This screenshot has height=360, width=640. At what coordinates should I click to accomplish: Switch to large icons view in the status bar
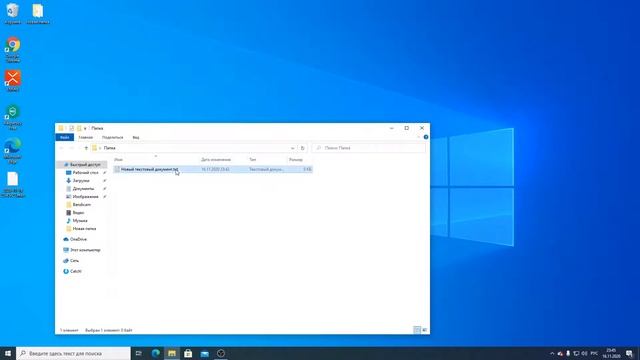424,330
